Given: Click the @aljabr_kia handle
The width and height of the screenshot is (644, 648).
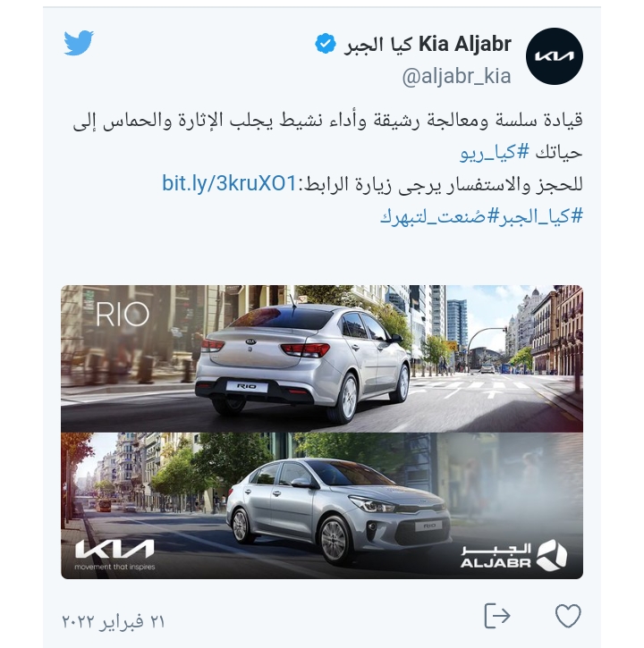Looking at the screenshot, I should coord(457,76).
